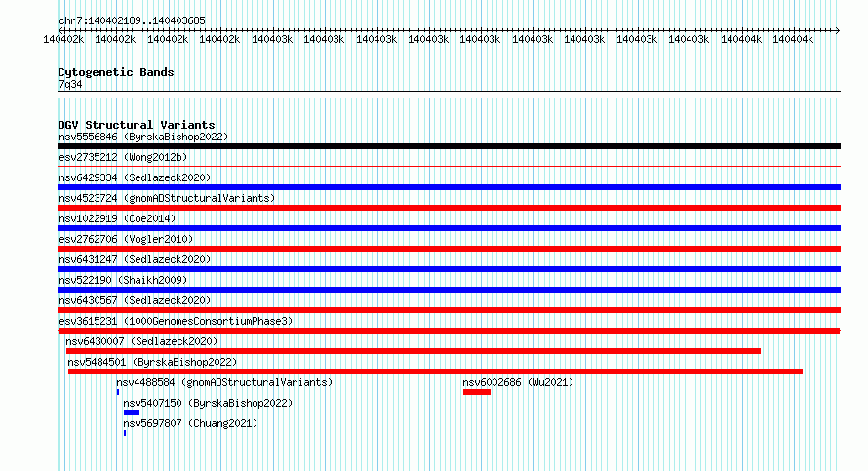The image size is (868, 471).
Task: Open esv2762706 (Vogler2010) label
Action: (x=126, y=239)
